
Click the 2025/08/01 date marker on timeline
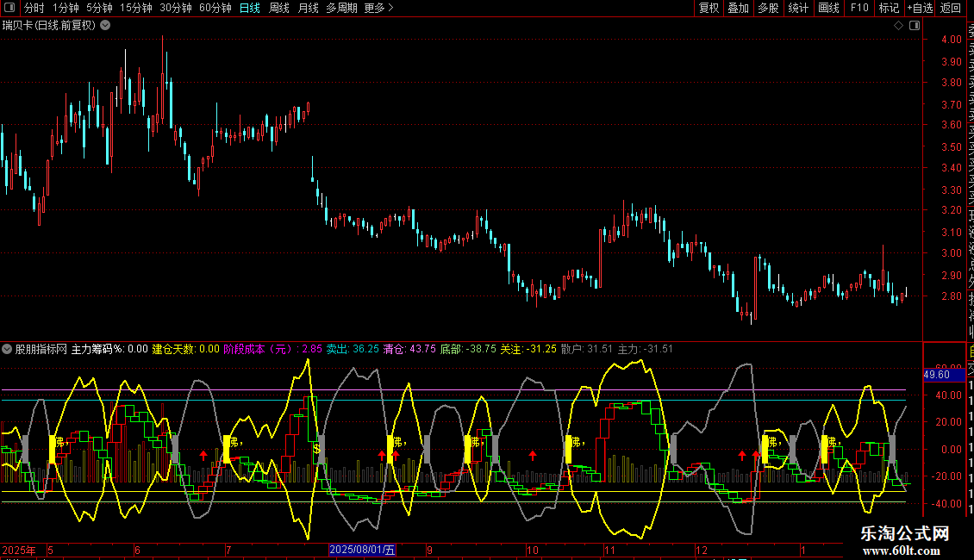click(363, 550)
